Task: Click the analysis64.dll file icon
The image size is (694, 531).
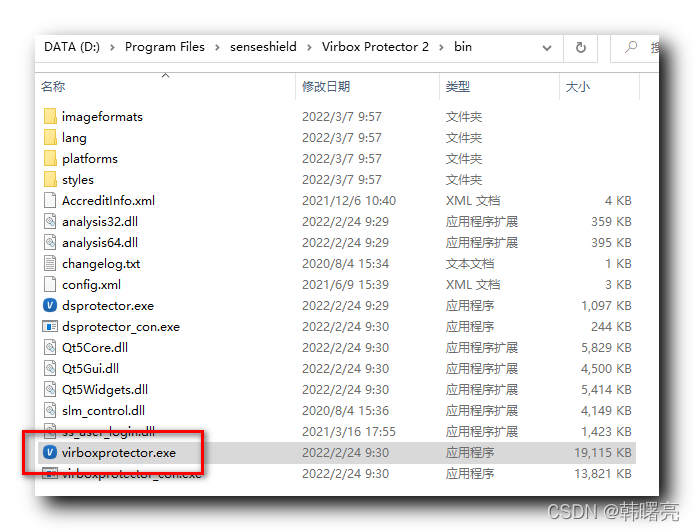Action: click(x=50, y=242)
